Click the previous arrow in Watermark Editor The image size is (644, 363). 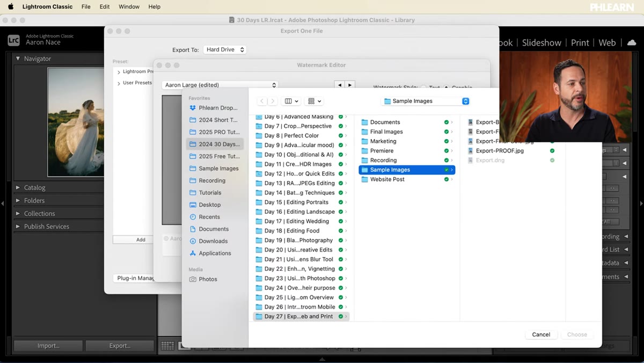pyautogui.click(x=339, y=85)
